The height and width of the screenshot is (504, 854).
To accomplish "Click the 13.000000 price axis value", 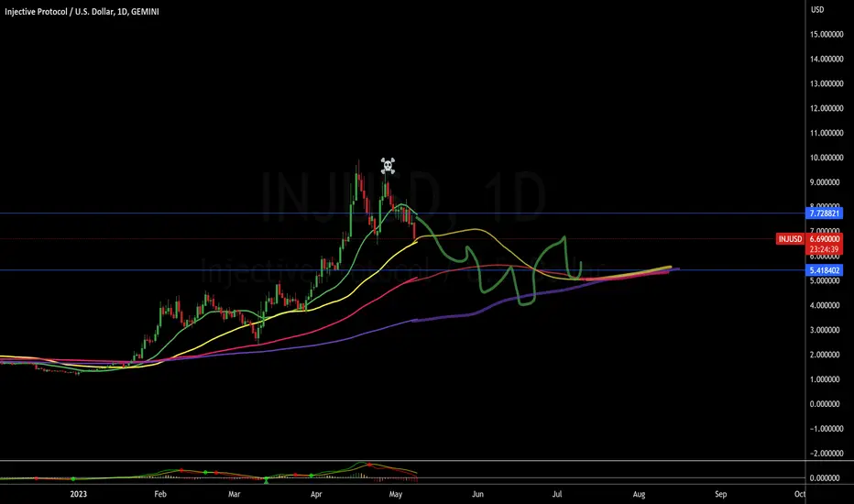I will [x=827, y=83].
